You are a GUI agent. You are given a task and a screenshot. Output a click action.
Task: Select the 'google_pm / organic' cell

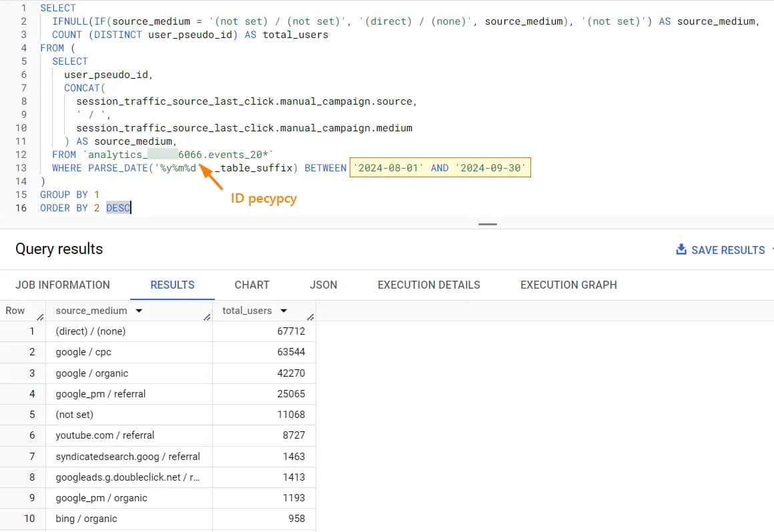pos(129,498)
